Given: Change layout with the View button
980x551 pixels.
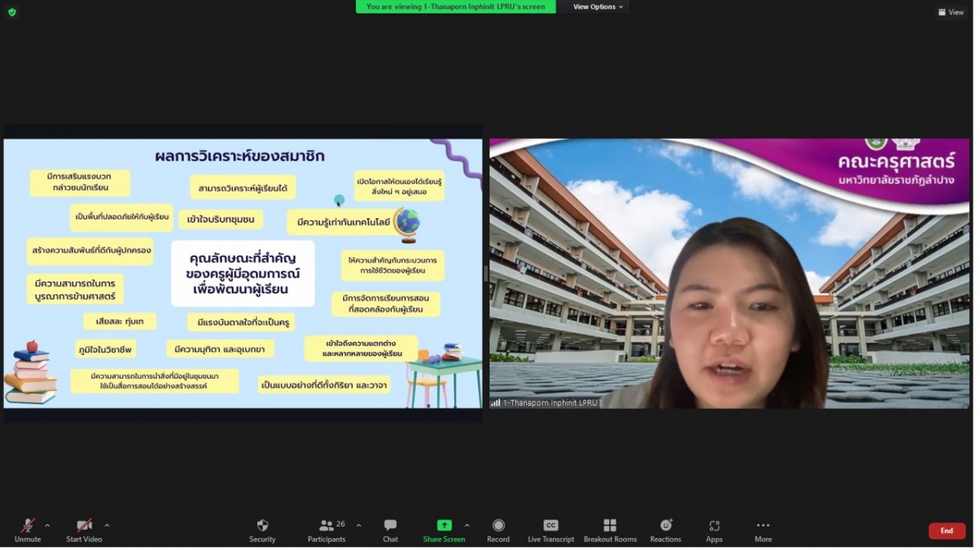Looking at the screenshot, I should (951, 12).
